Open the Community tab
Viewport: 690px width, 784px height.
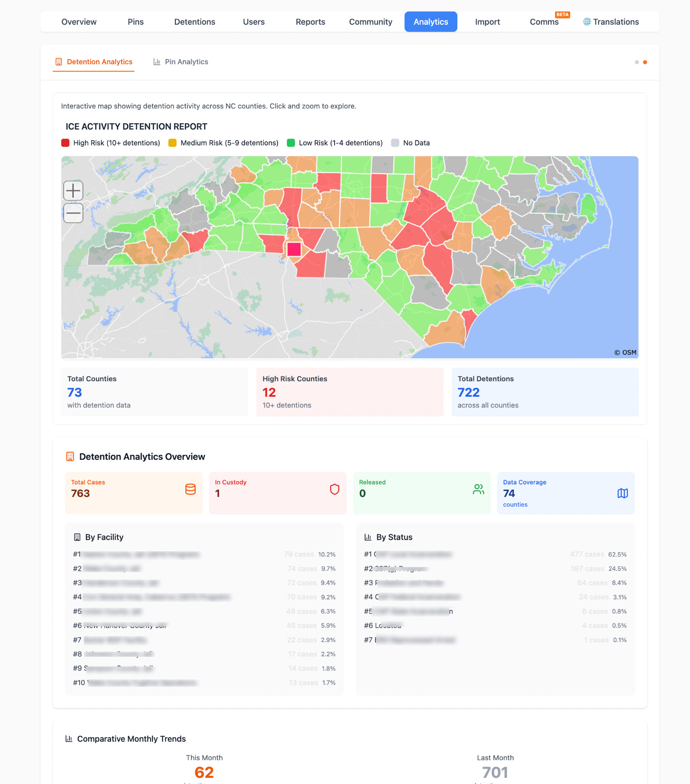(371, 22)
